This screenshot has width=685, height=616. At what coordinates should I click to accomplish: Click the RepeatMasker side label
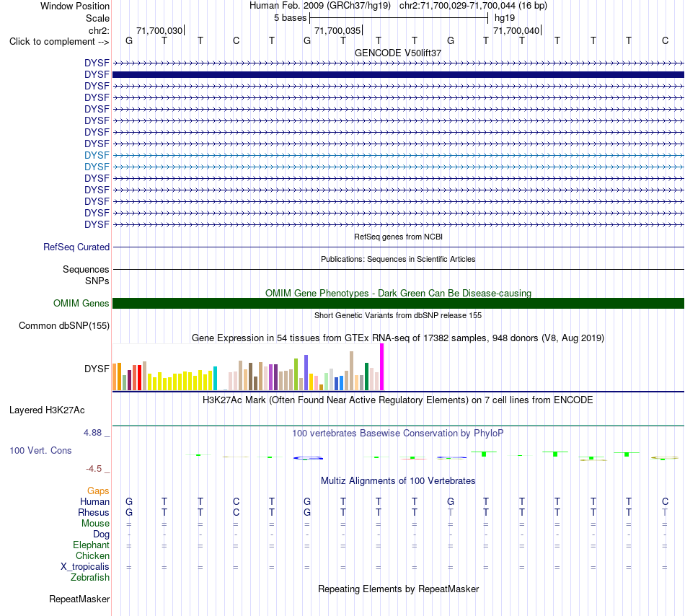point(79,599)
